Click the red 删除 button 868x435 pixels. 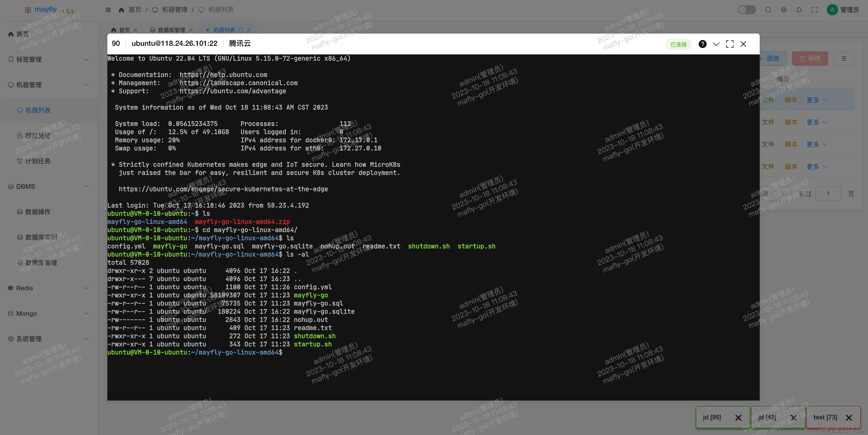pos(810,59)
